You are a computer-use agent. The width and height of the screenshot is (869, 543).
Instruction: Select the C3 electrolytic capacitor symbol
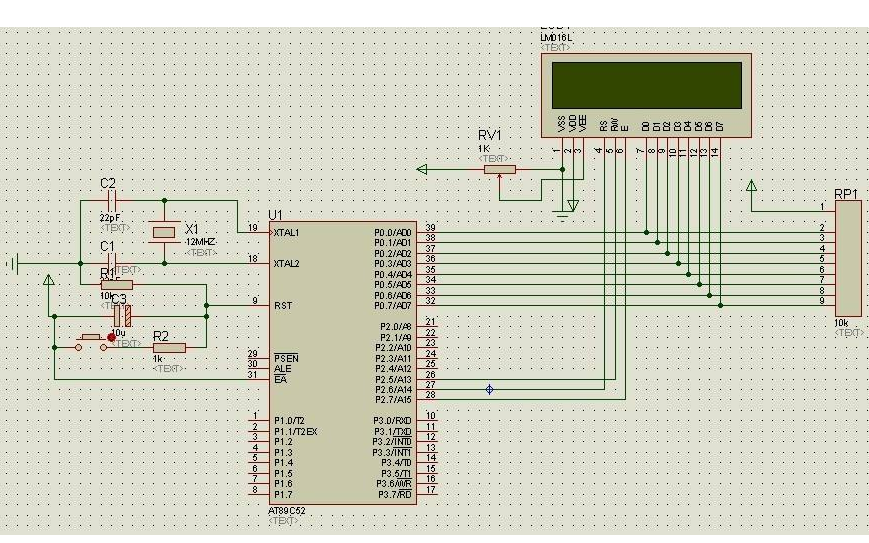122,316
